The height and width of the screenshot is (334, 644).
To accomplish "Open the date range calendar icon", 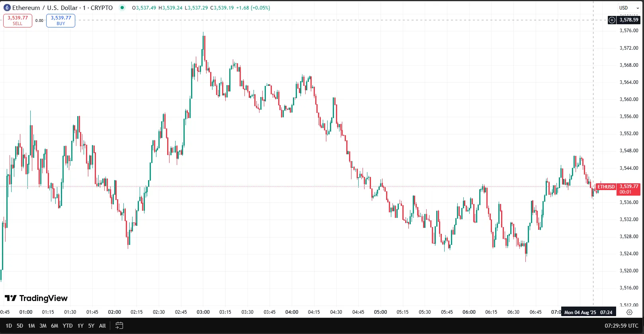I will [x=119, y=326].
